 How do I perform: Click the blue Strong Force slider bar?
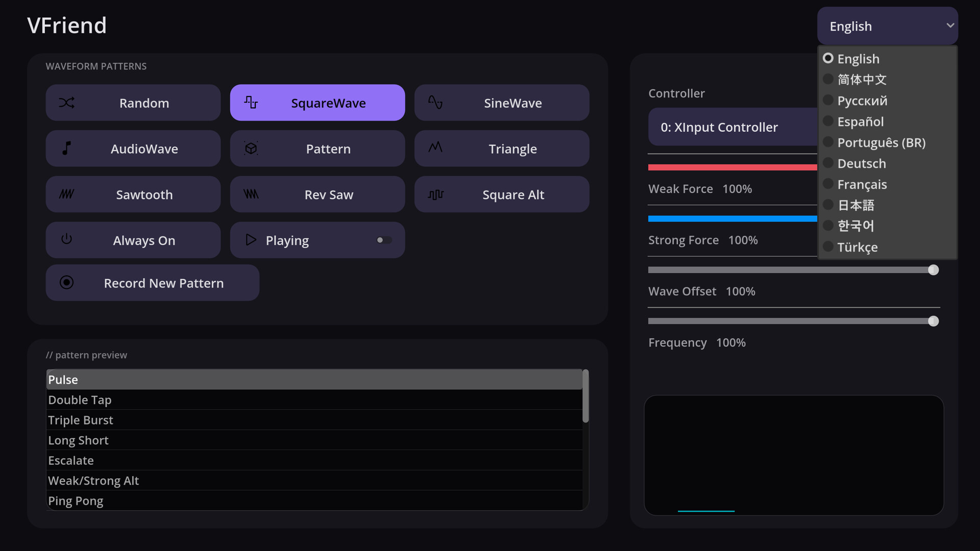[x=732, y=219]
